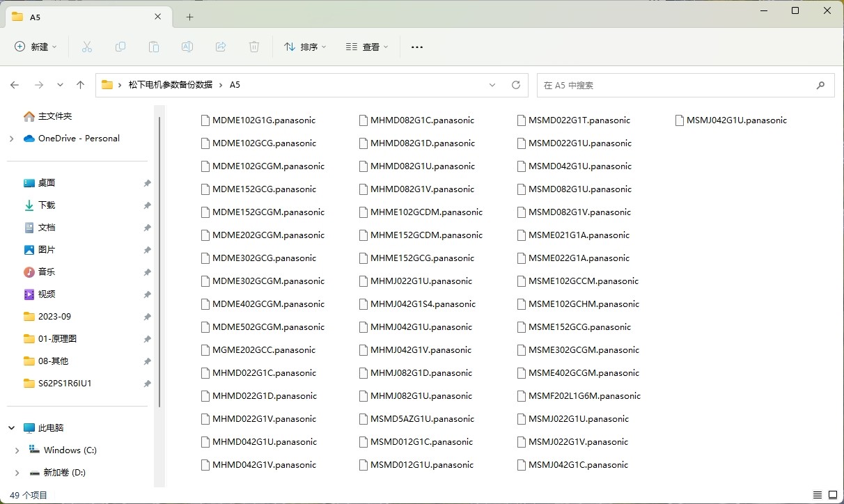Select MSME021G1A.panasonic file

click(573, 235)
